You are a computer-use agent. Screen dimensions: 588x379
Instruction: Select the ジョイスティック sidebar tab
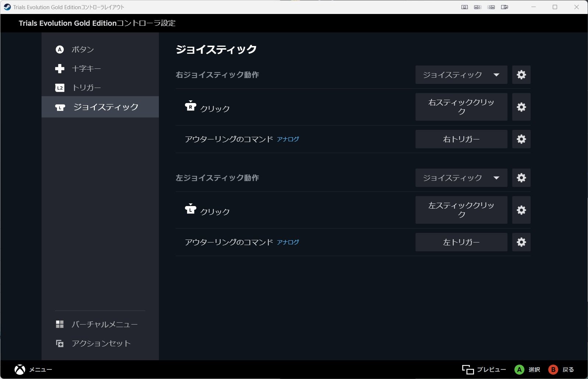click(x=100, y=107)
